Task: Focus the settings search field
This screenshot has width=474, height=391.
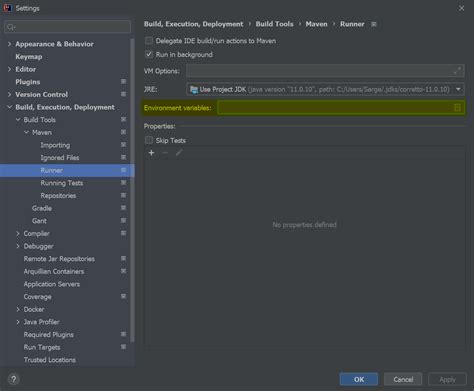Action: pyautogui.click(x=68, y=27)
